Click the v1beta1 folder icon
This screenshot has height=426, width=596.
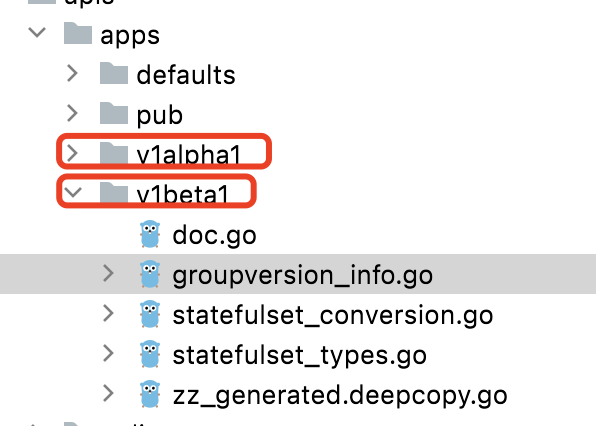114,193
